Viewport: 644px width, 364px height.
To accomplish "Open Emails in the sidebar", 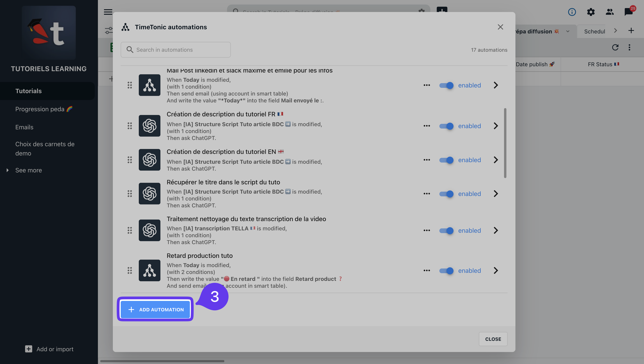I will (24, 127).
